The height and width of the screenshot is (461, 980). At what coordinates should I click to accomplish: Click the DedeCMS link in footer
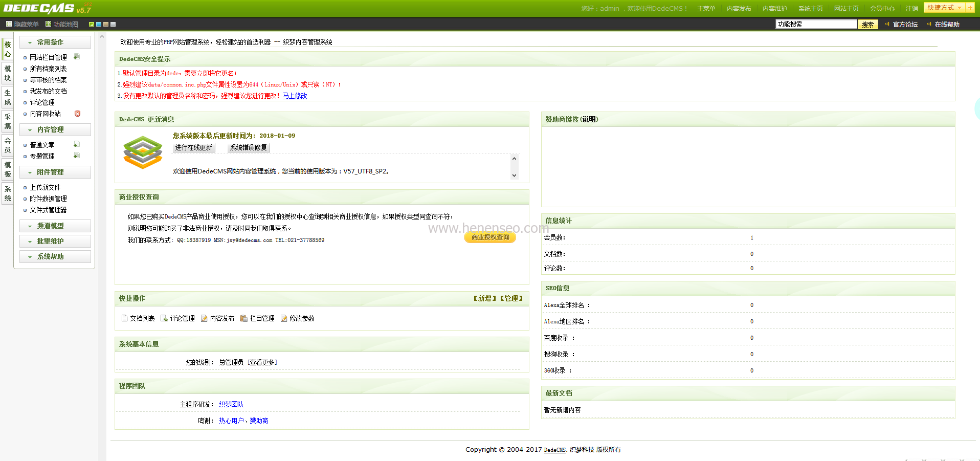[555, 450]
